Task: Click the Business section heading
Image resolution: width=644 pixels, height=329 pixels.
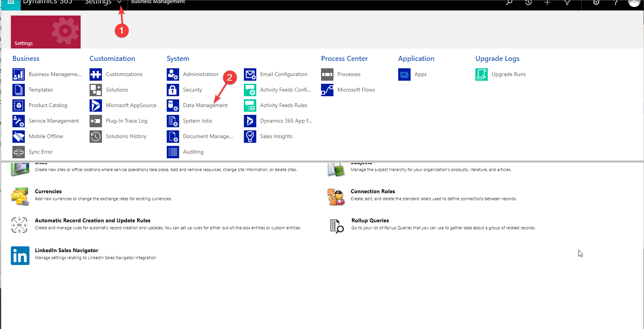Action: click(26, 59)
